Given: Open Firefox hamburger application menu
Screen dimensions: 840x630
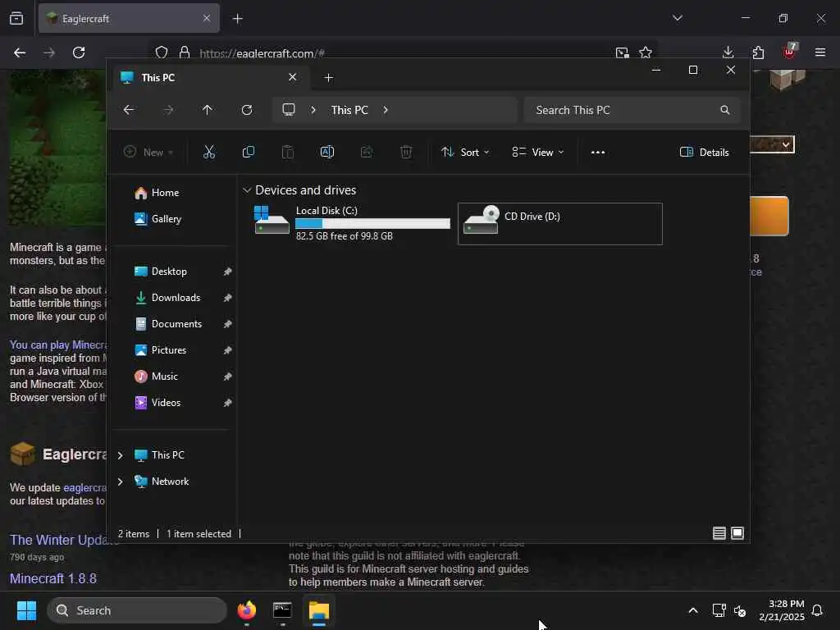Looking at the screenshot, I should click(x=820, y=52).
